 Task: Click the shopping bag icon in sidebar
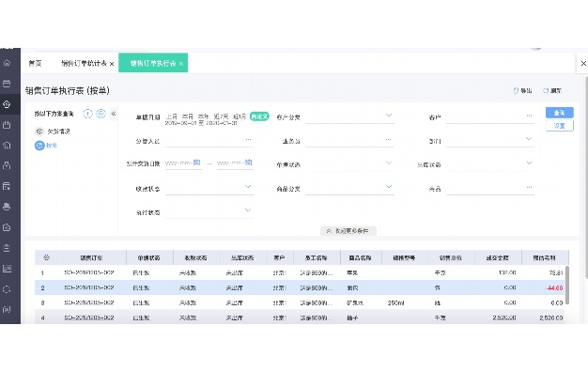click(x=7, y=125)
